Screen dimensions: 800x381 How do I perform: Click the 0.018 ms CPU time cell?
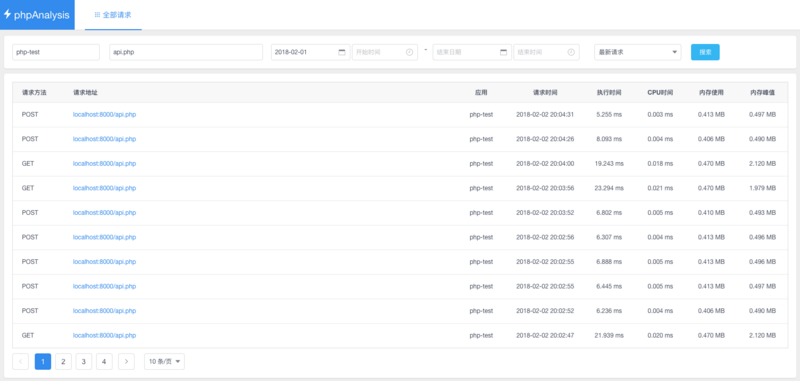click(x=660, y=164)
